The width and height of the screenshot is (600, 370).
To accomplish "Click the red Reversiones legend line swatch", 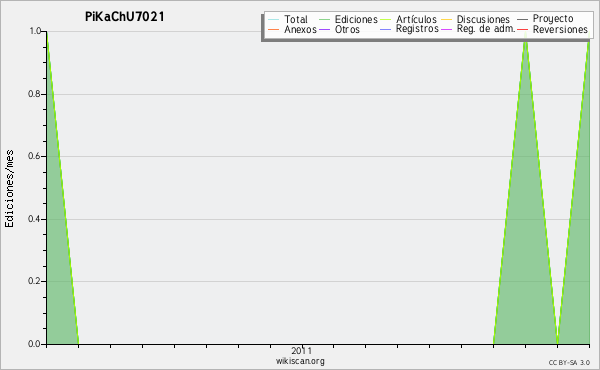I will [x=523, y=29].
